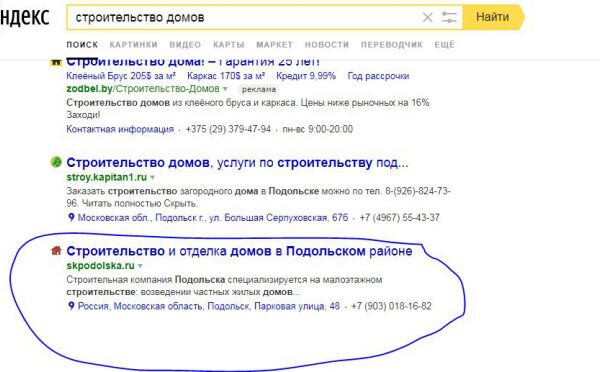The width and height of the screenshot is (600, 372).
Task: Open the Кредит 9,99% sitelink
Action: pyautogui.click(x=306, y=76)
